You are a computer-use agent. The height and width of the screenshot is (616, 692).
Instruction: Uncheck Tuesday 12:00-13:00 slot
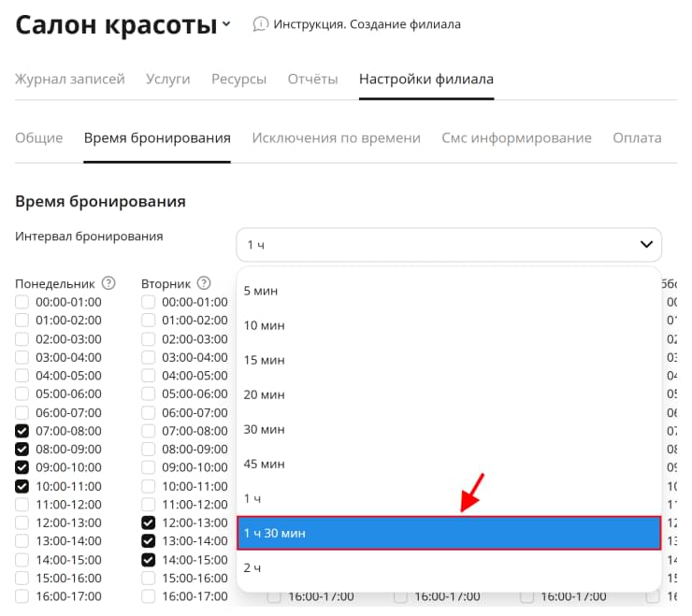point(149,523)
